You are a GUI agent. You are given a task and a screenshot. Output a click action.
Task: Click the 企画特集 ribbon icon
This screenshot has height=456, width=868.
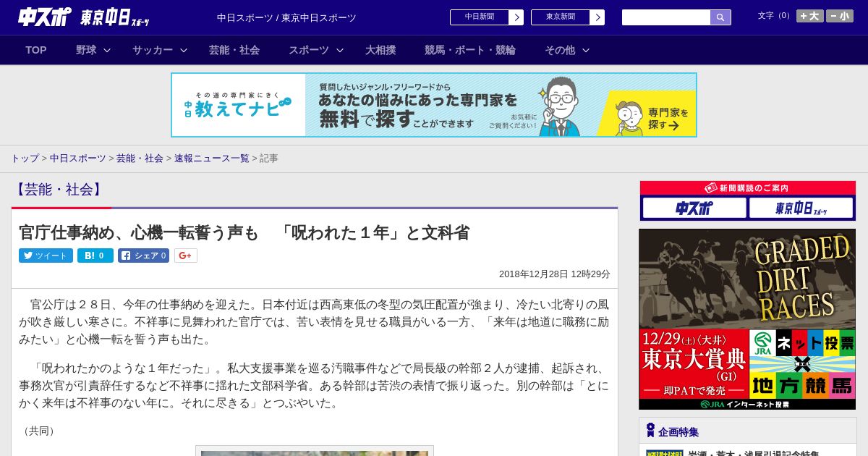point(650,430)
